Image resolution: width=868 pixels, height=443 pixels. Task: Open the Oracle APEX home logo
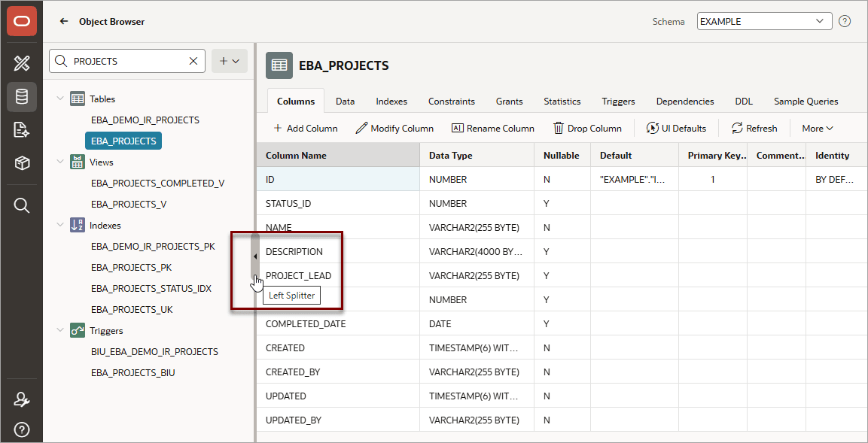tap(22, 22)
